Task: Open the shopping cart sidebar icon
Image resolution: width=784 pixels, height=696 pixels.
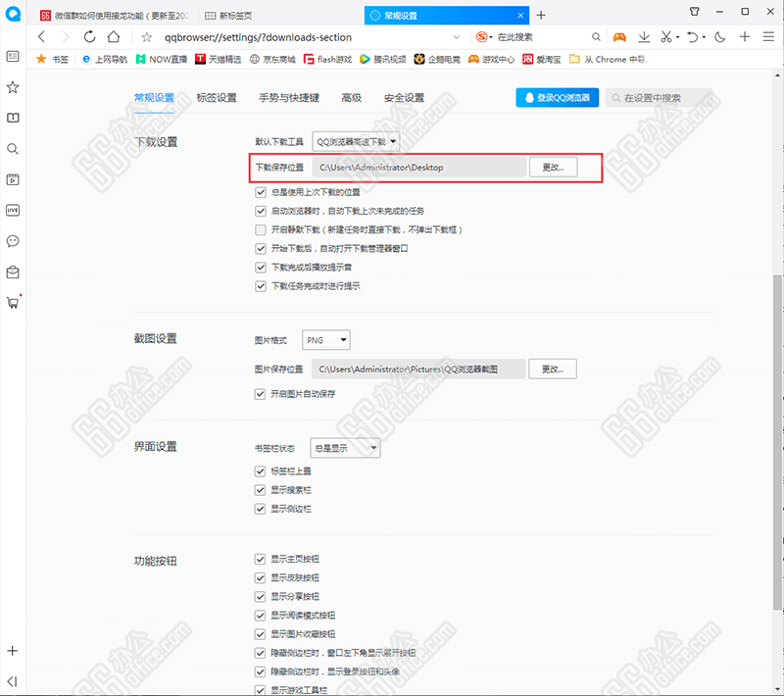Action: pos(13,302)
